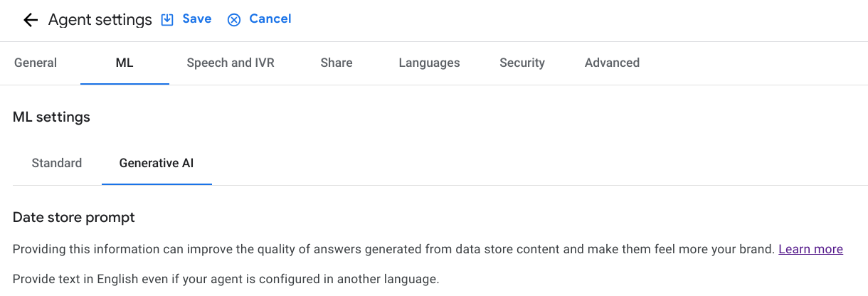This screenshot has height=296, width=868.
Task: Select the Generative AI sub-tab
Action: tap(157, 163)
